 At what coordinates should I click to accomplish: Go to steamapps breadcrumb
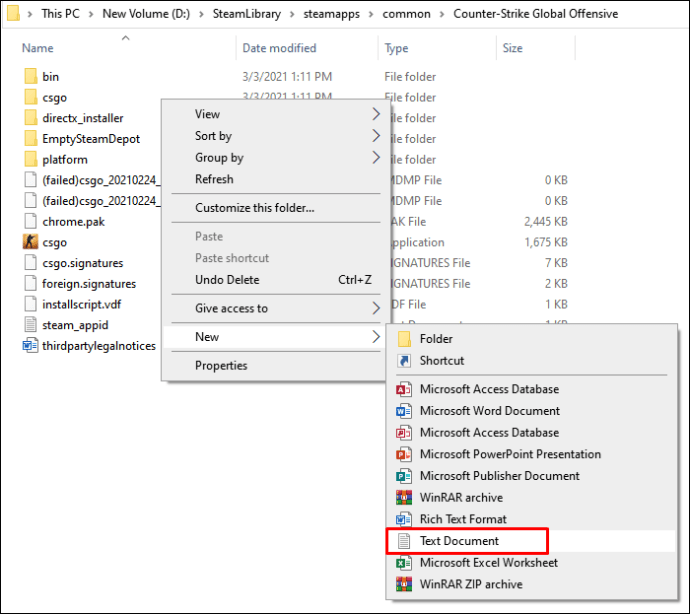[x=331, y=14]
